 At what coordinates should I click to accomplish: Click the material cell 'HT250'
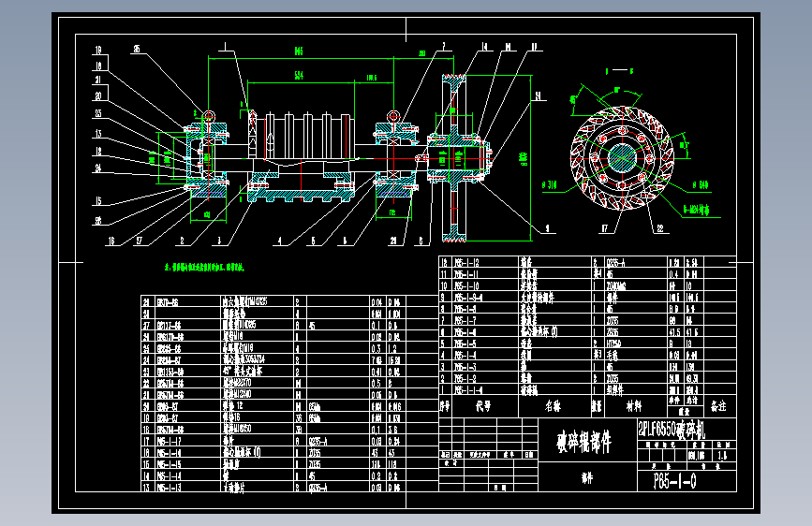(x=614, y=343)
